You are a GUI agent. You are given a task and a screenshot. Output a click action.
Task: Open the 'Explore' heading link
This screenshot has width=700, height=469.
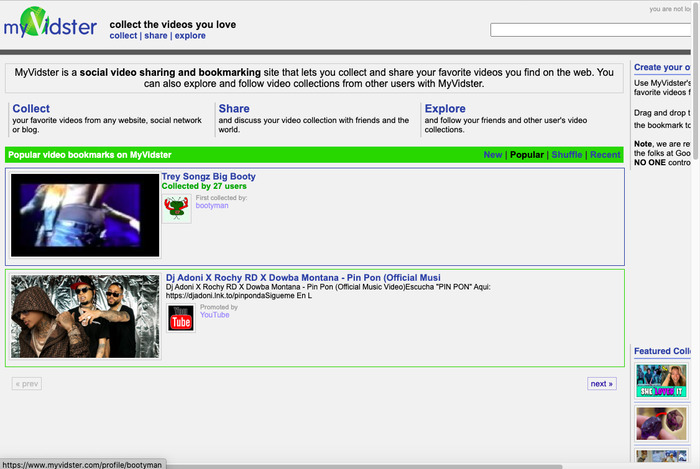(x=445, y=108)
